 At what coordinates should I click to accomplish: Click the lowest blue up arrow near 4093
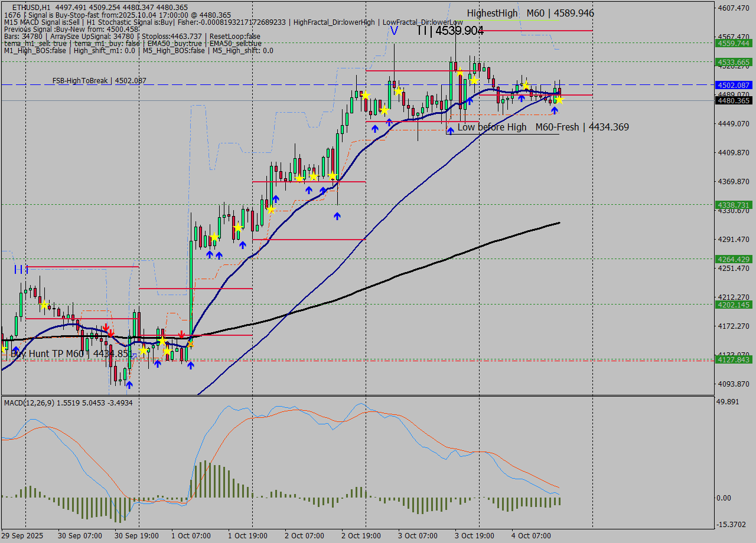(129, 385)
